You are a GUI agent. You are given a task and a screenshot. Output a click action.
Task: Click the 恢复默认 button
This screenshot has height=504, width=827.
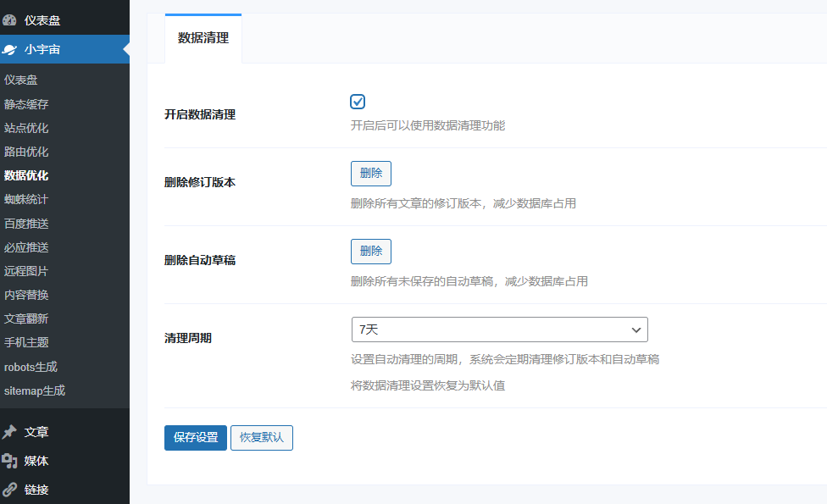(262, 438)
